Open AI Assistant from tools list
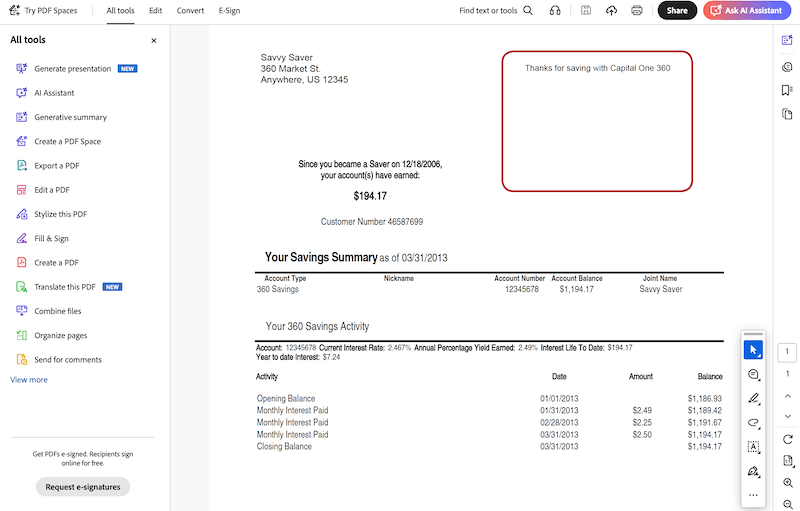 (x=45, y=93)
